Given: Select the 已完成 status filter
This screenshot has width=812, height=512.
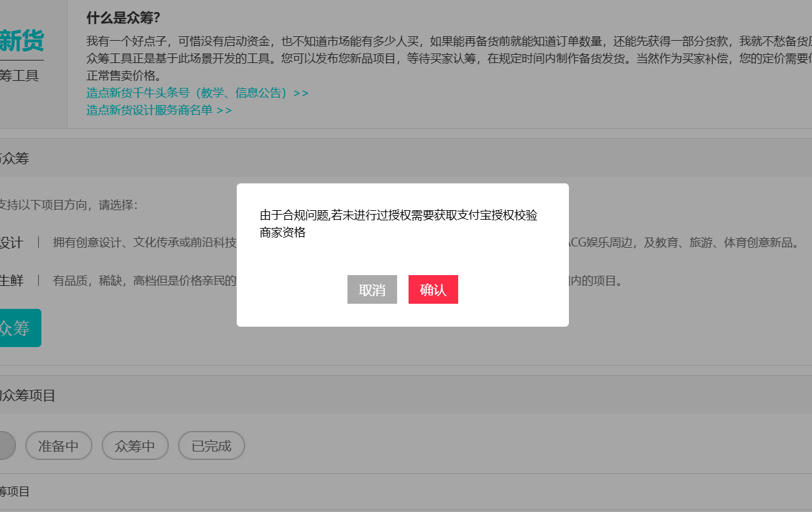Looking at the screenshot, I should click(x=211, y=445).
